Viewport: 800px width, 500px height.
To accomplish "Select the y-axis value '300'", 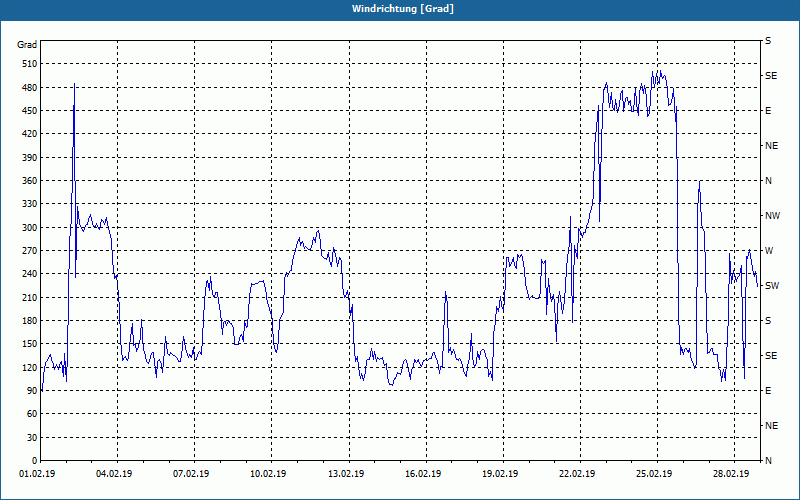I will (x=30, y=228).
